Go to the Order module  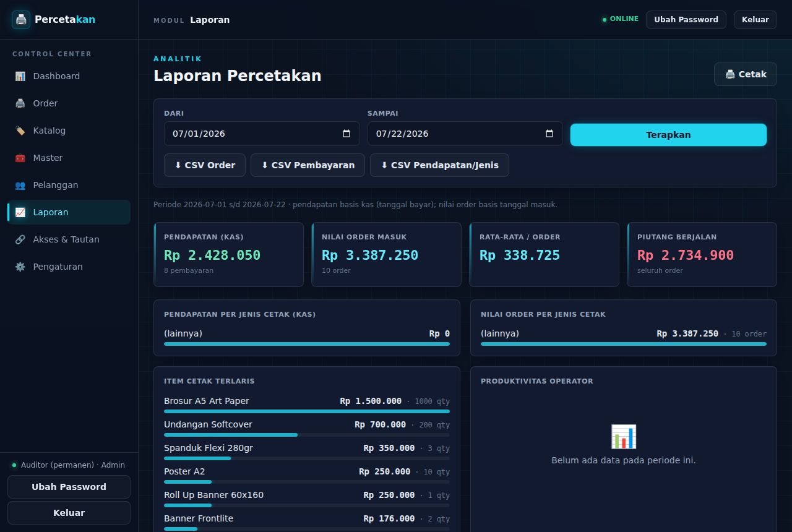(x=69, y=103)
